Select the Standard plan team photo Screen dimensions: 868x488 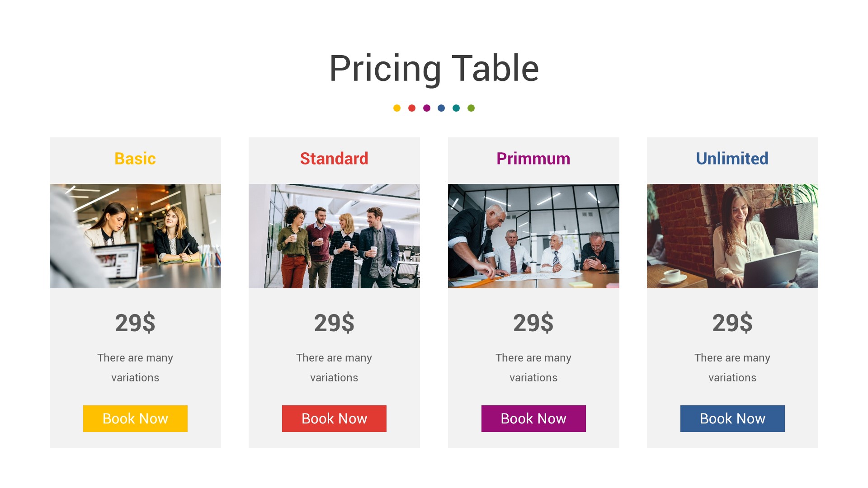pos(334,236)
